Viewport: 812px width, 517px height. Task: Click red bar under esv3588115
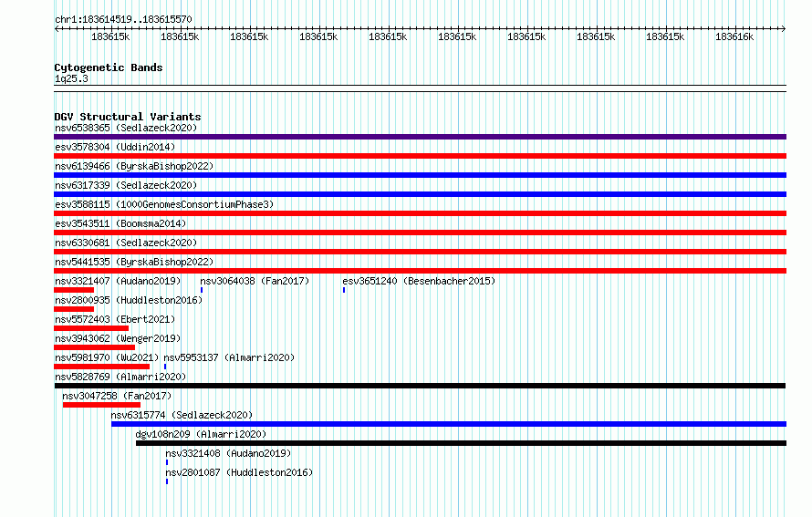[420, 213]
